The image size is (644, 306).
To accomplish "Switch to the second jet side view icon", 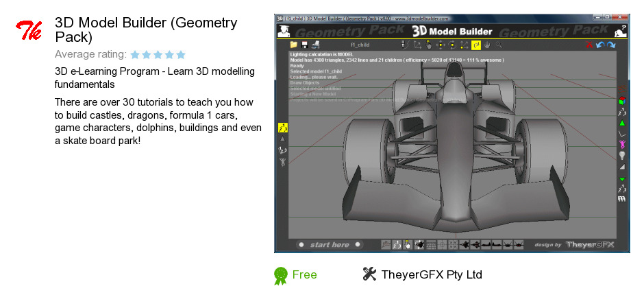I will [x=497, y=245].
